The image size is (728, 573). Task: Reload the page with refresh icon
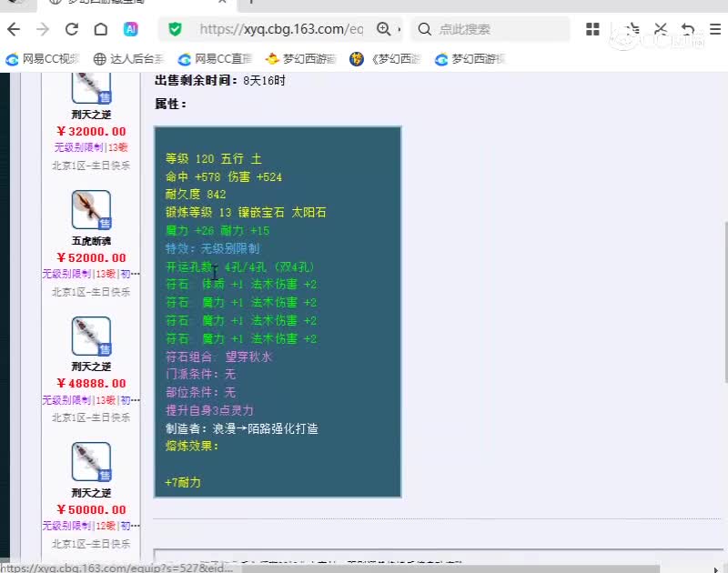[x=72, y=29]
